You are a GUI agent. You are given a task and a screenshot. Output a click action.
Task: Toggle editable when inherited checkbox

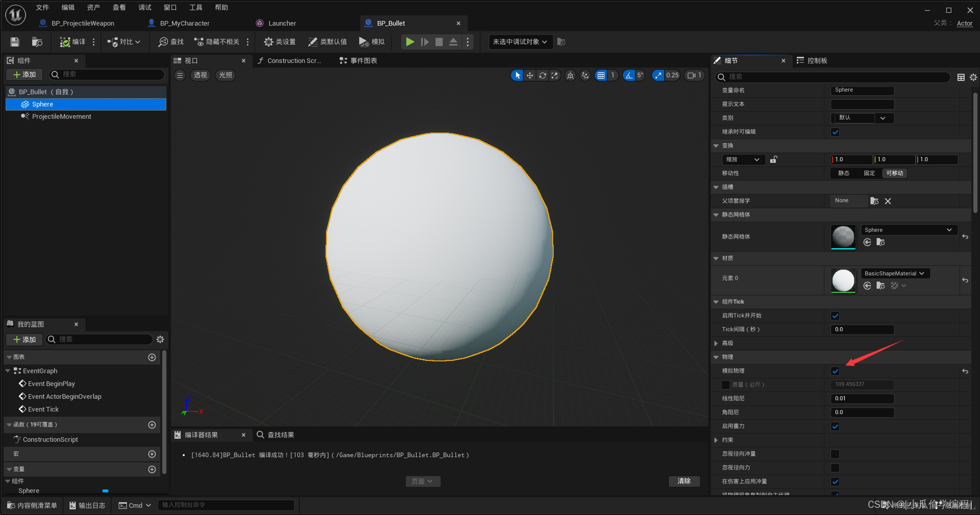point(835,132)
